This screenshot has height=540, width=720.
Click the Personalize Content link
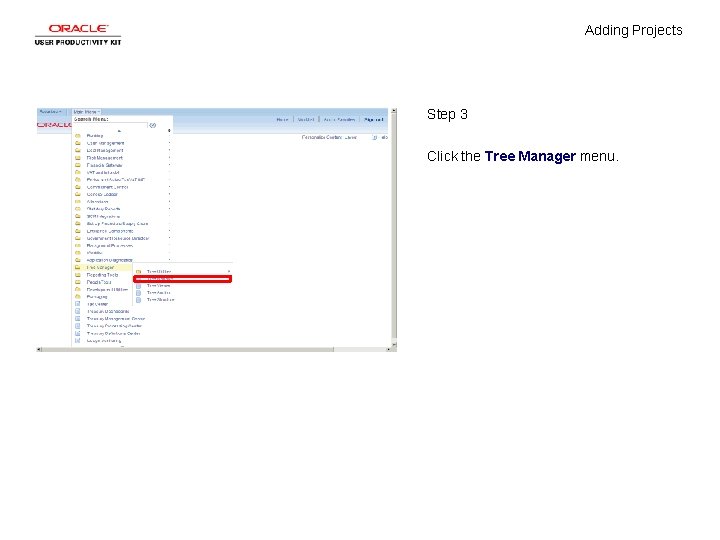click(x=322, y=137)
